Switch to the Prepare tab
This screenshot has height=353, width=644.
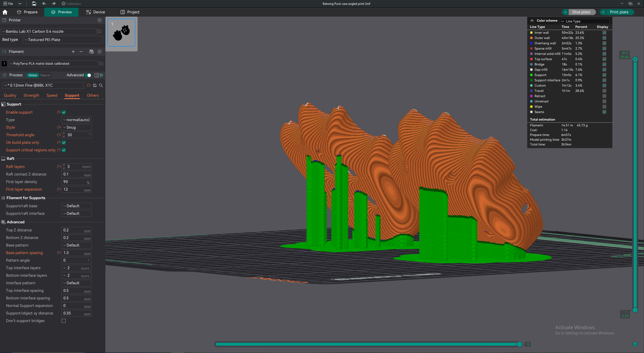coord(27,12)
